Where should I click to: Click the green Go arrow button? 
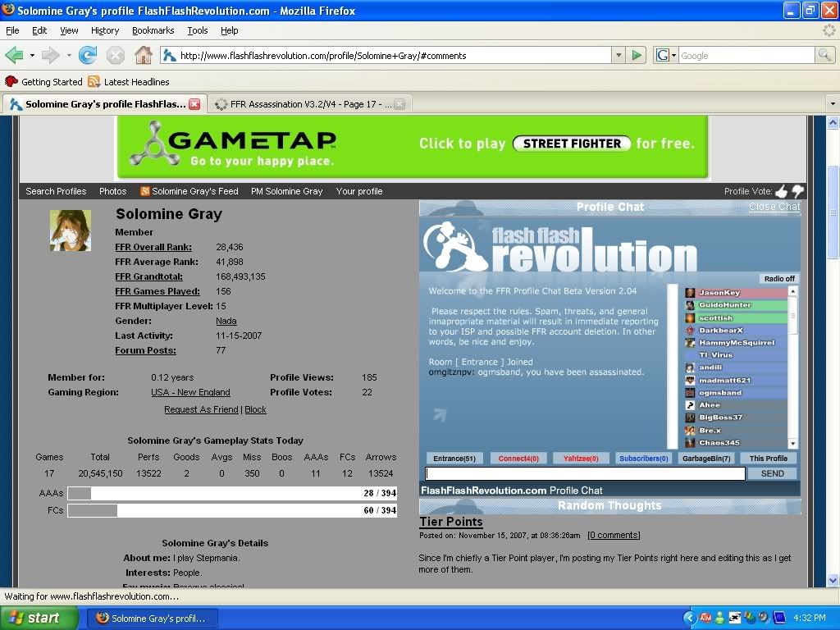pos(637,56)
